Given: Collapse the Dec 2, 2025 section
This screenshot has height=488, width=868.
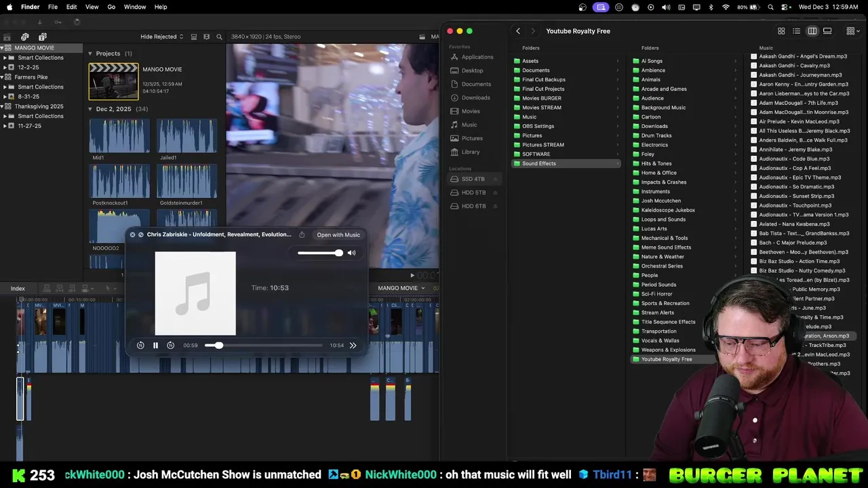Looking at the screenshot, I should [90, 109].
